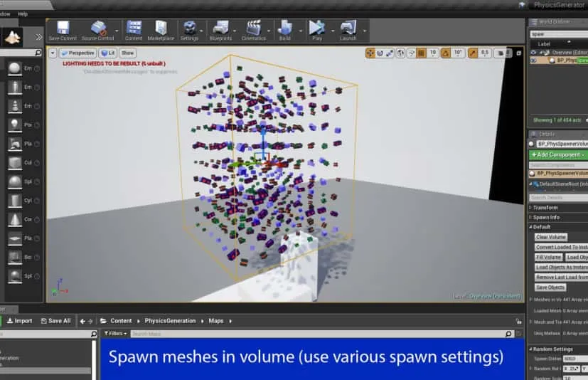Viewport: 588px width, 380px height.
Task: Toggle rotation snapping icon in viewport
Action: tap(445, 53)
